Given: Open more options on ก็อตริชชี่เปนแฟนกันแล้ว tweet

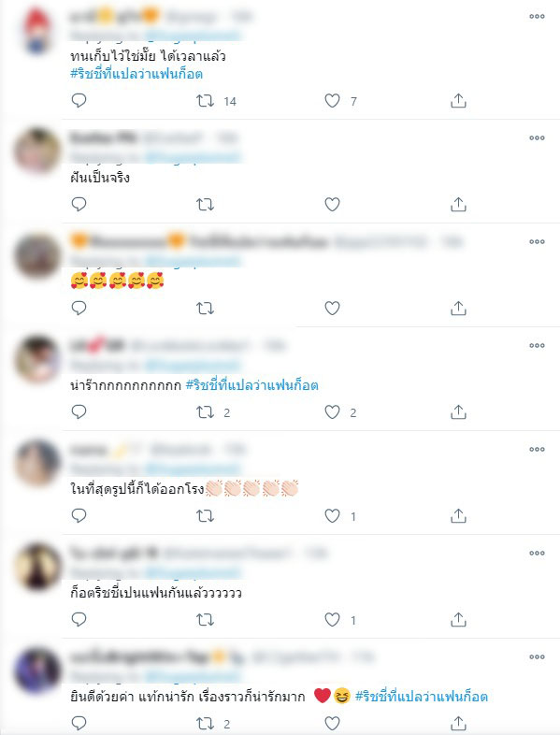Looking at the screenshot, I should click(537, 554).
